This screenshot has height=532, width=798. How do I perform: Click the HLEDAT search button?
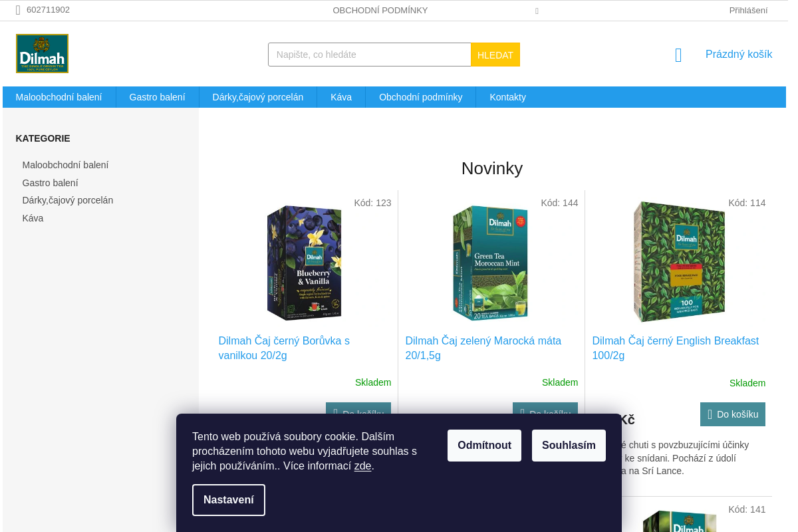[x=495, y=55]
